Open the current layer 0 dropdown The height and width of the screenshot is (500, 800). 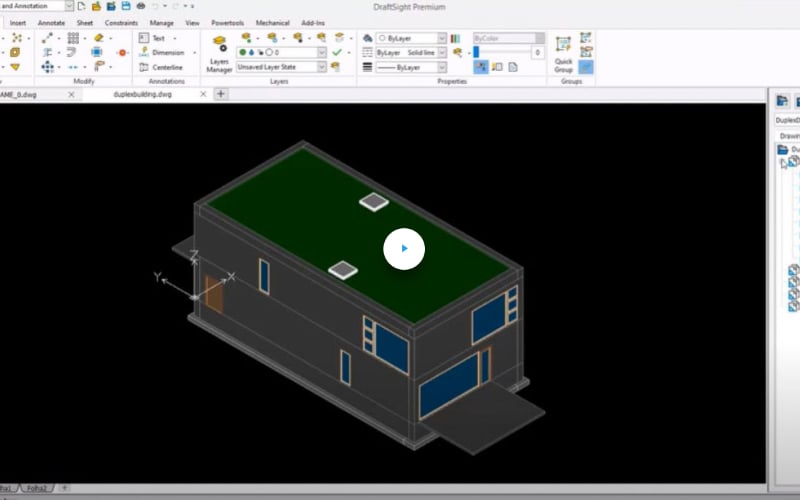pyautogui.click(x=321, y=53)
